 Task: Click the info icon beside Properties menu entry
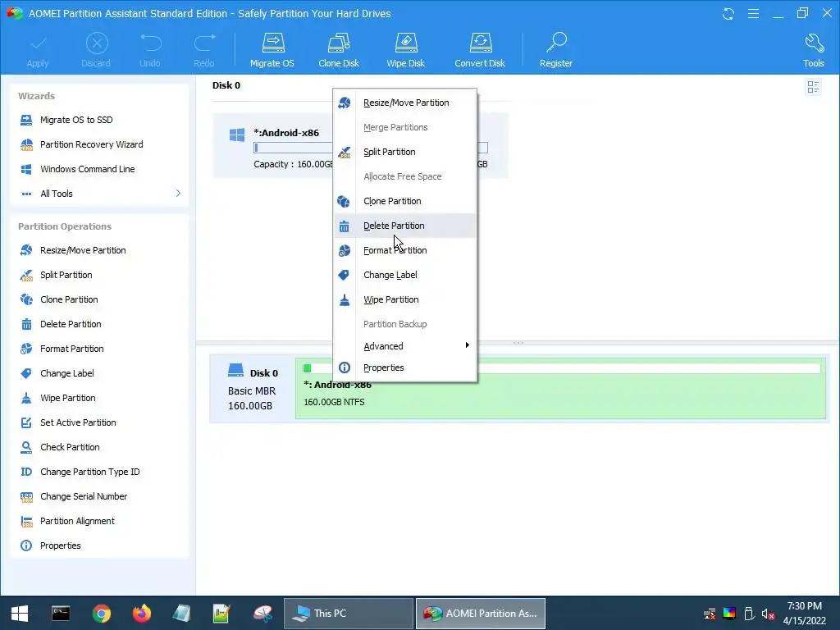(345, 367)
